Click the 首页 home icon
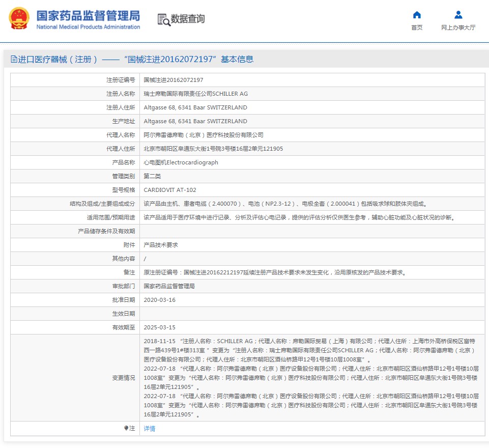 [417, 15]
